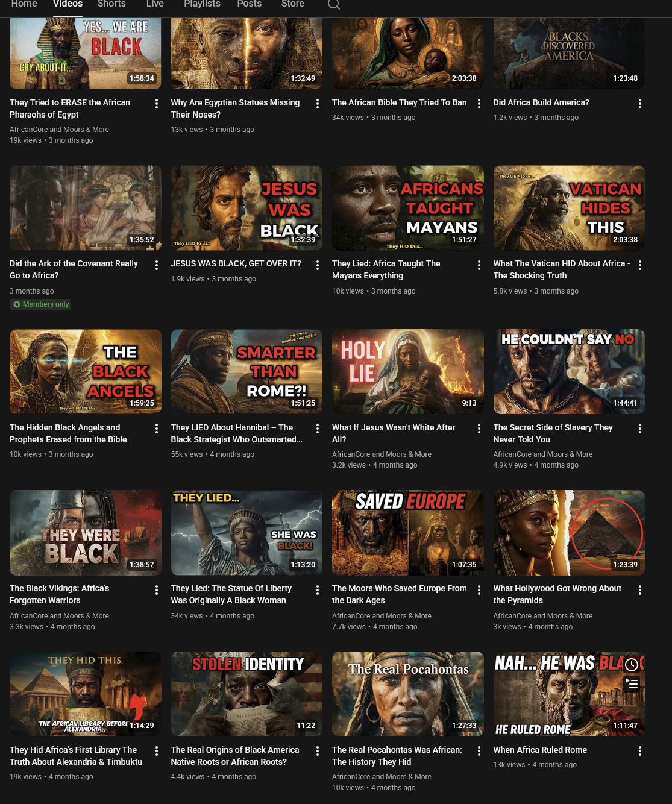Viewport: 672px width, 804px height.
Task: Open options menu for 'The Moors Who Saved Europe' video
Action: coord(479,590)
